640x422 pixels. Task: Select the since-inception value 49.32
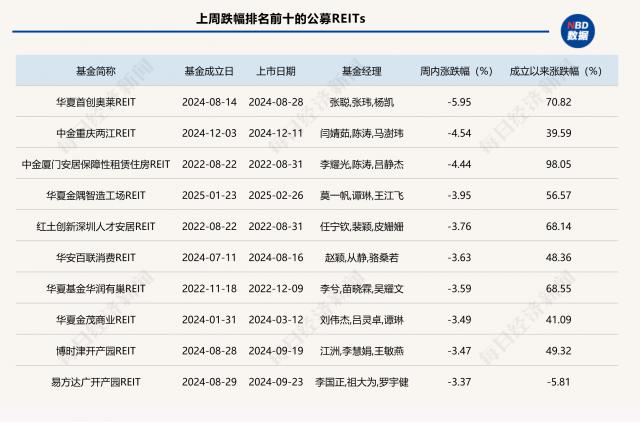point(558,351)
